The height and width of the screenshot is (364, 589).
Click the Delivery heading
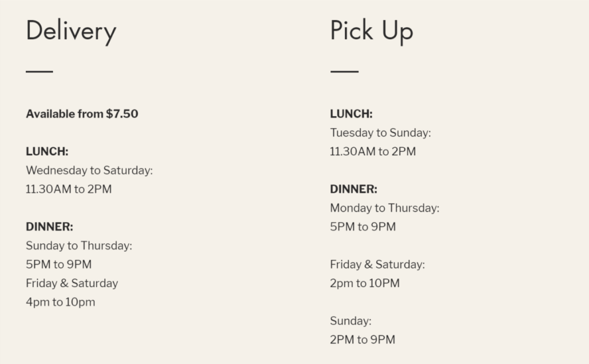71,30
